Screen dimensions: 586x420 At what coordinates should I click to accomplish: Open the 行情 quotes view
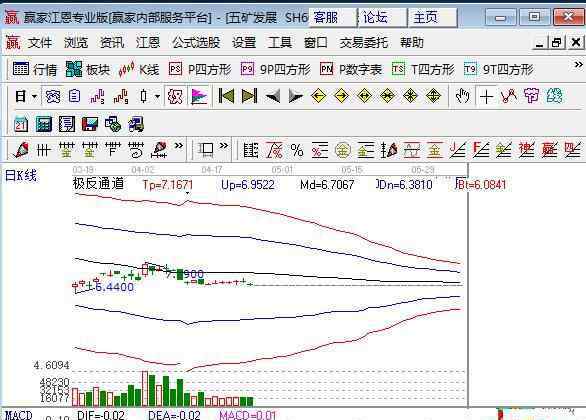pos(34,69)
